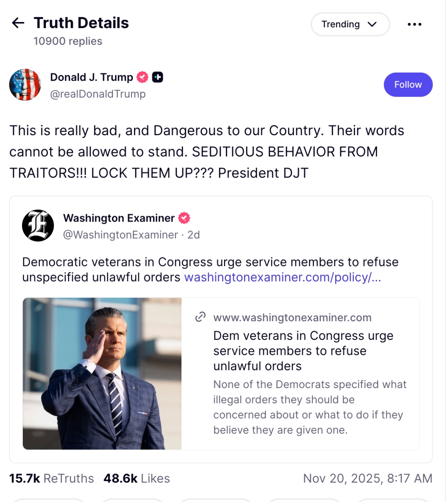Click the Nov 20, 2025 timestamp
The image size is (448, 502).
tap(367, 478)
